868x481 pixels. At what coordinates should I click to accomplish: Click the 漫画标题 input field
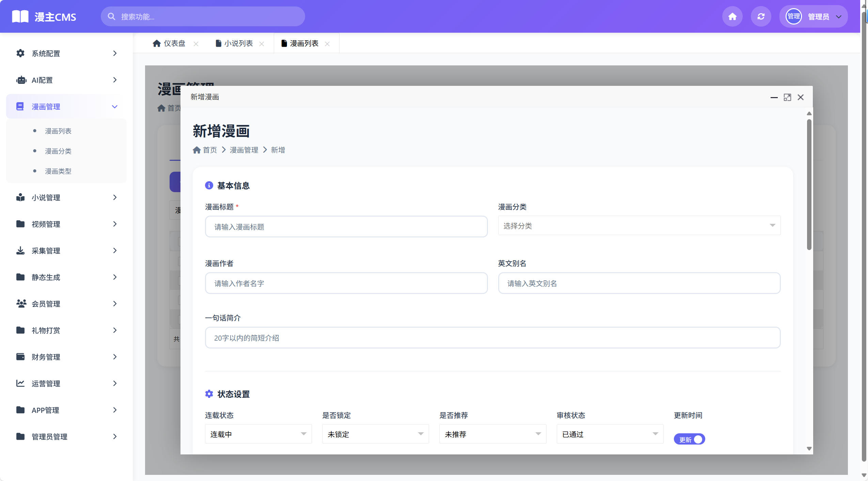coord(346,226)
